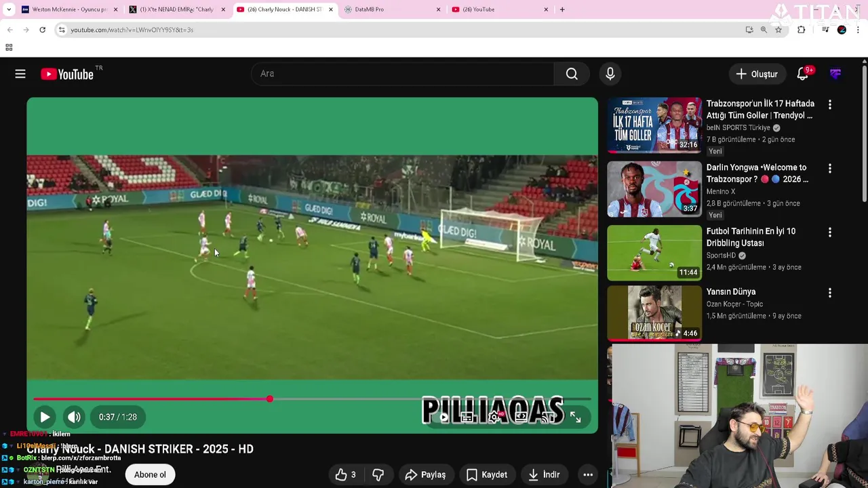Viewport: 868px width, 488px height.
Task: Go back with the browser back arrow
Action: click(x=9, y=30)
